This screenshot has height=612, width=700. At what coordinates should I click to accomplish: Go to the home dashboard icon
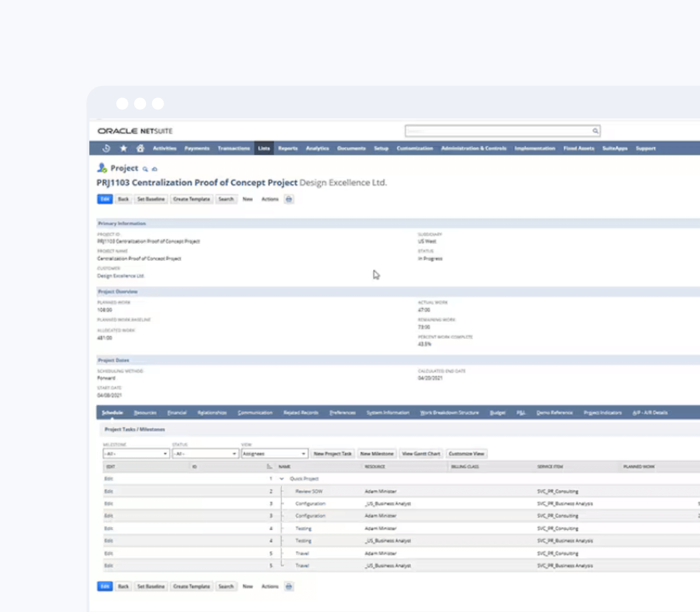[140, 148]
